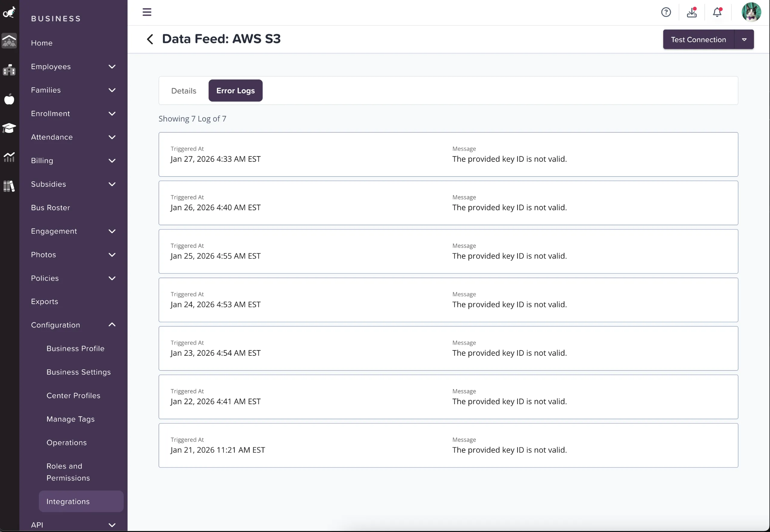Select the graduation cap learning icon
Image resolution: width=770 pixels, height=532 pixels.
9,128
